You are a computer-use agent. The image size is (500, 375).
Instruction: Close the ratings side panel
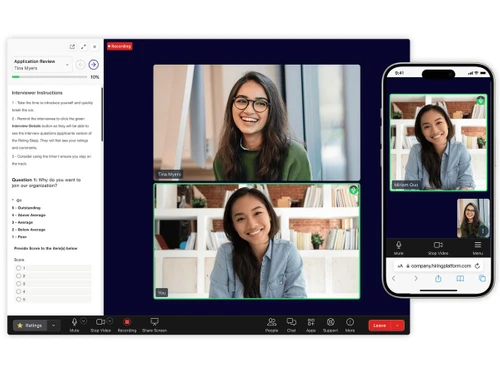pyautogui.click(x=95, y=47)
